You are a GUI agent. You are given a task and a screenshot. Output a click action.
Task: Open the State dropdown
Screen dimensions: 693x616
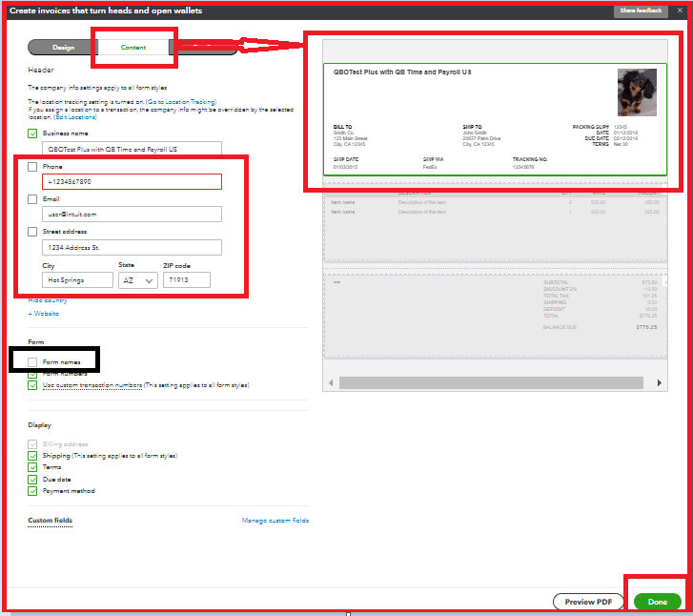pos(138,280)
